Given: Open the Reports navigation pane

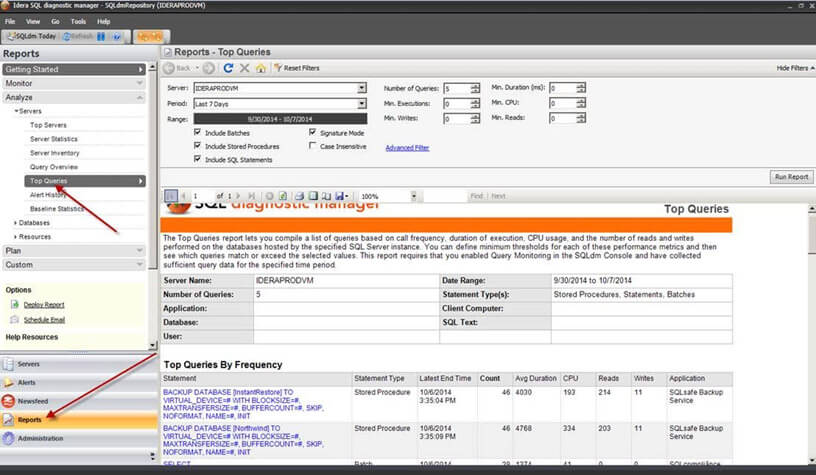Looking at the screenshot, I should pos(78,420).
